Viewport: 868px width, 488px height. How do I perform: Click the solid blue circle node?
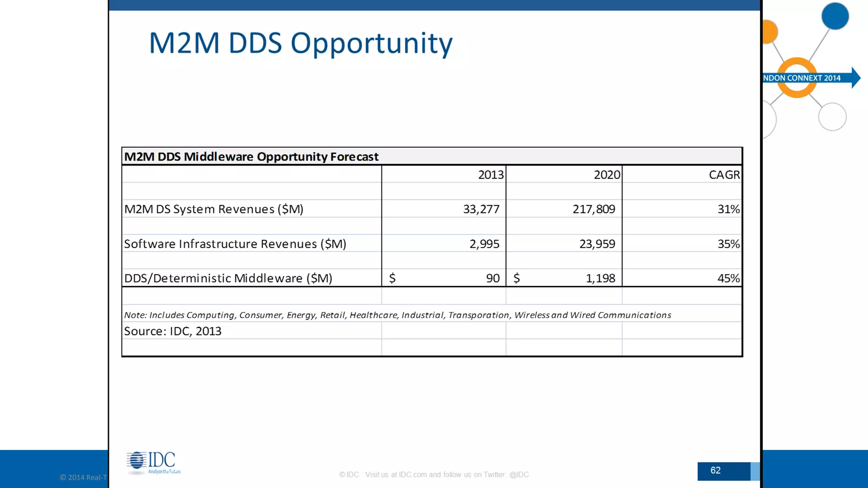[x=835, y=16]
